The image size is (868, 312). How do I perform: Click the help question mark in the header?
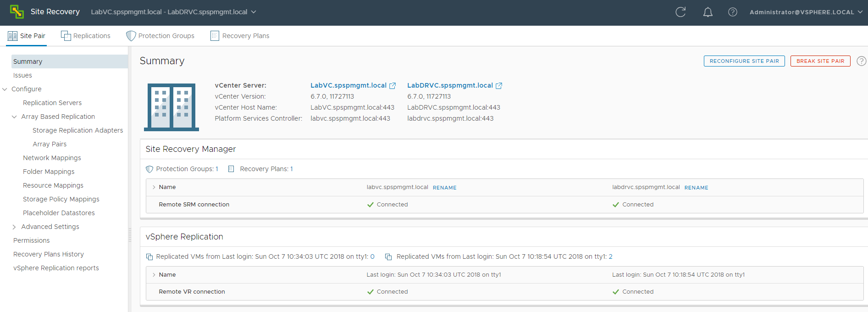pyautogui.click(x=733, y=12)
